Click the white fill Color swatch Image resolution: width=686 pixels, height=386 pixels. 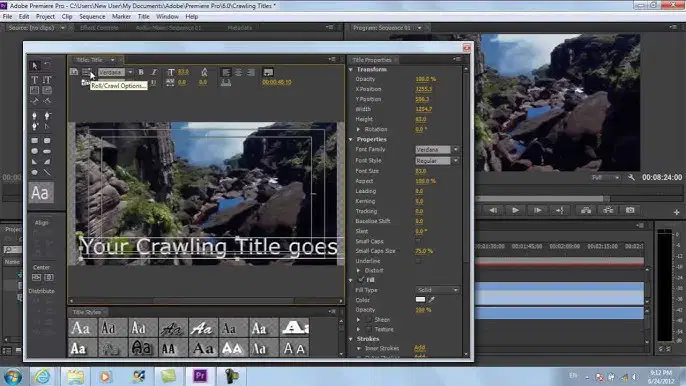420,300
